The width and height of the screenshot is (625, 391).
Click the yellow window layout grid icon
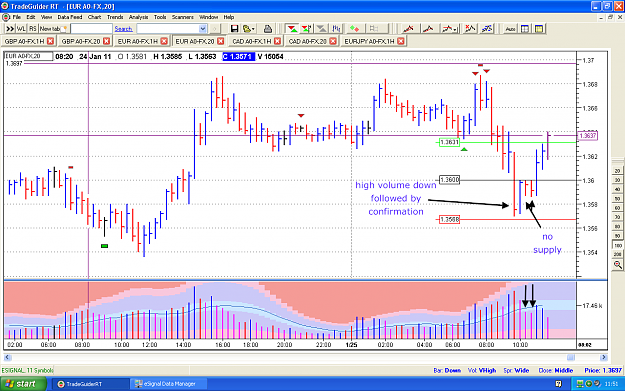539,29
